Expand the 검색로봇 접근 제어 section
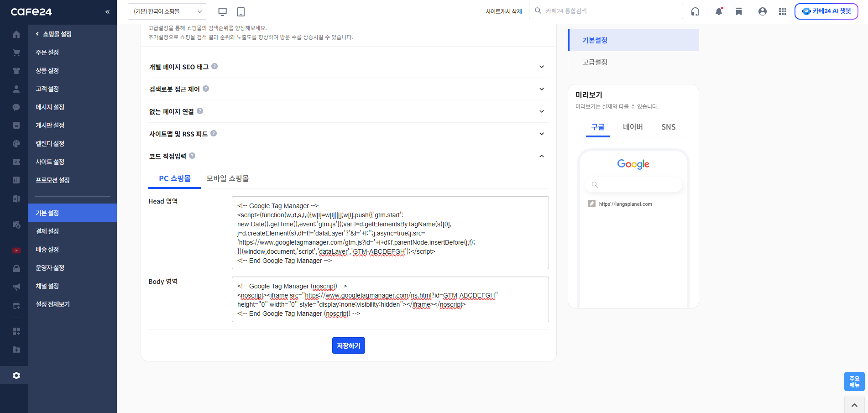868x413 pixels. (542, 89)
